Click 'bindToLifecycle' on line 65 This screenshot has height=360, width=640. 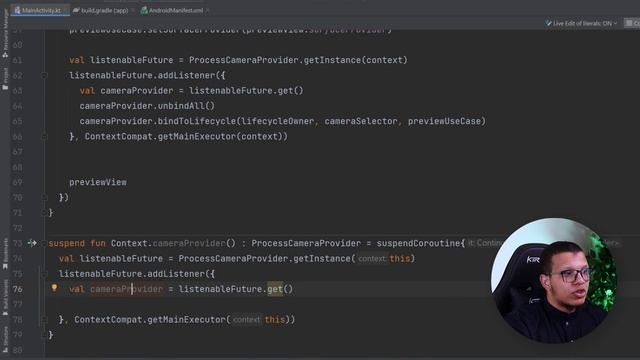[x=197, y=121]
